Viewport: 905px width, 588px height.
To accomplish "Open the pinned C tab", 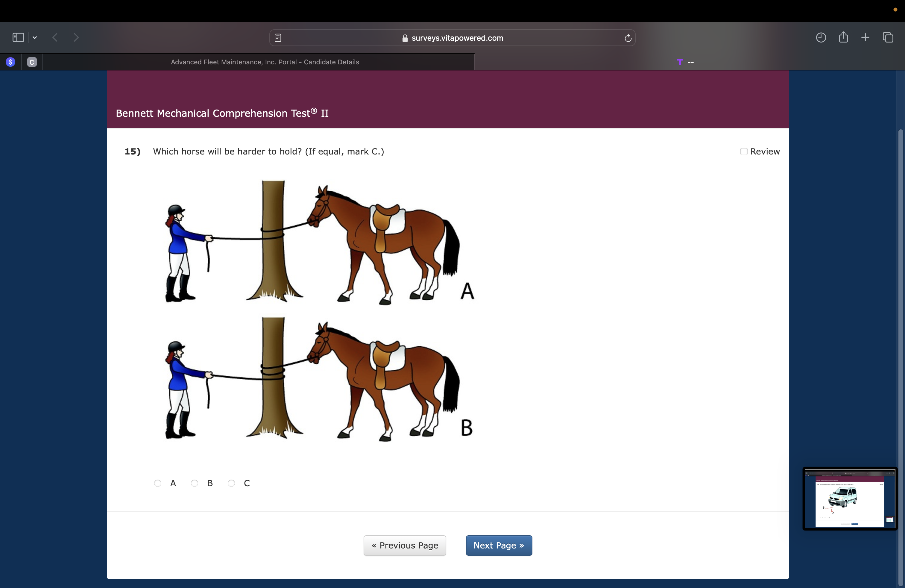I will coord(32,62).
